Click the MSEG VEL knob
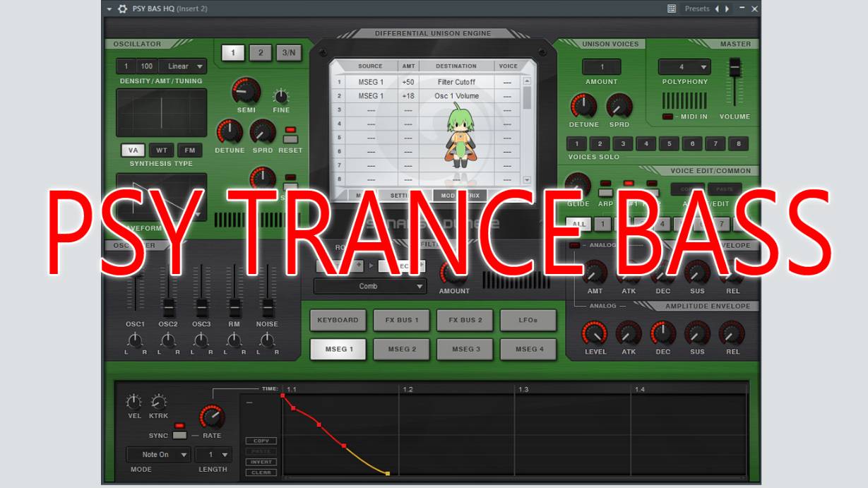 tap(133, 402)
